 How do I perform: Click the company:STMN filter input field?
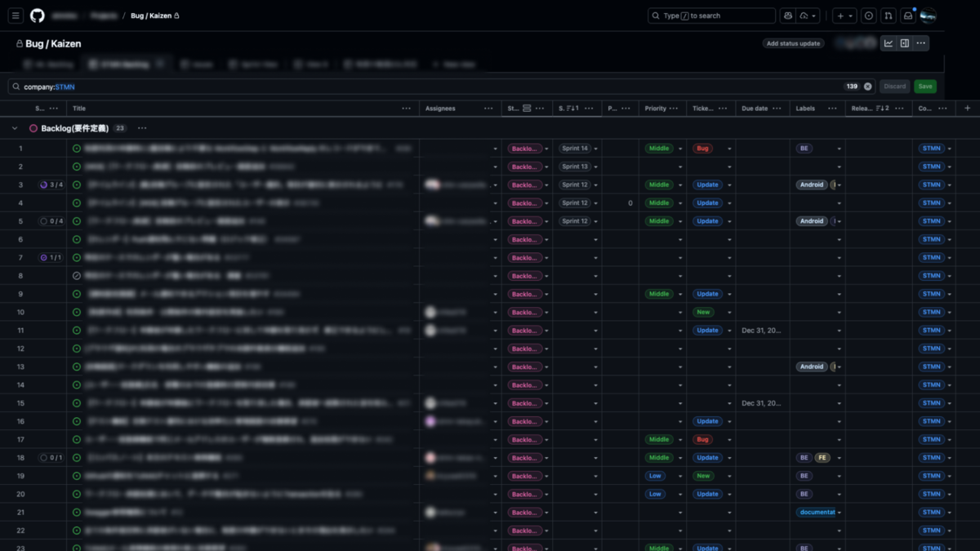[163, 86]
